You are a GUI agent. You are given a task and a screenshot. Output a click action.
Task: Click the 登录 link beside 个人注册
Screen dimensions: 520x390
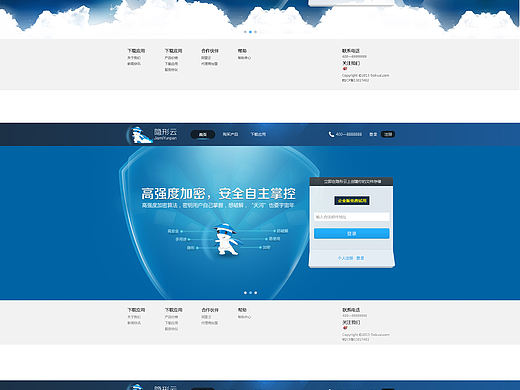click(360, 258)
